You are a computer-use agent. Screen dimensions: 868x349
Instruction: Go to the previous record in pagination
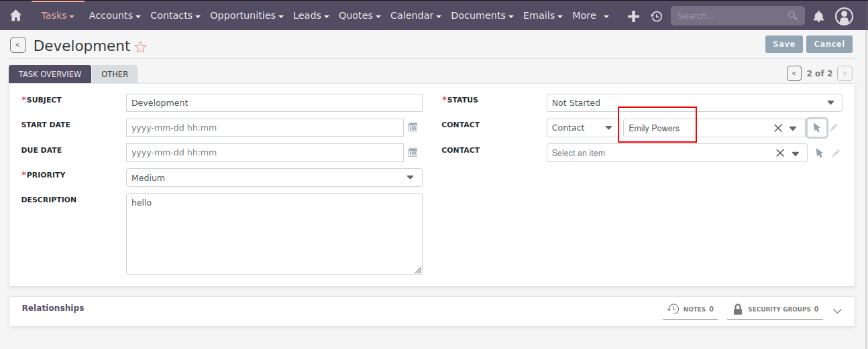point(794,73)
